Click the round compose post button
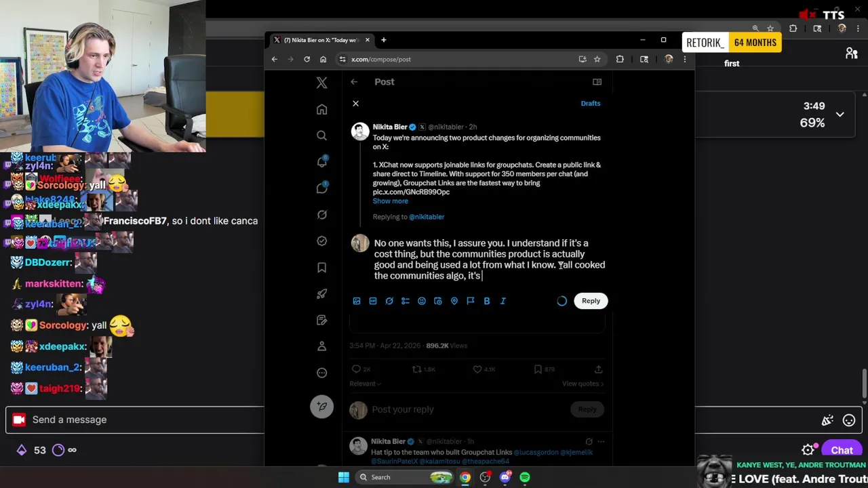 [321, 406]
